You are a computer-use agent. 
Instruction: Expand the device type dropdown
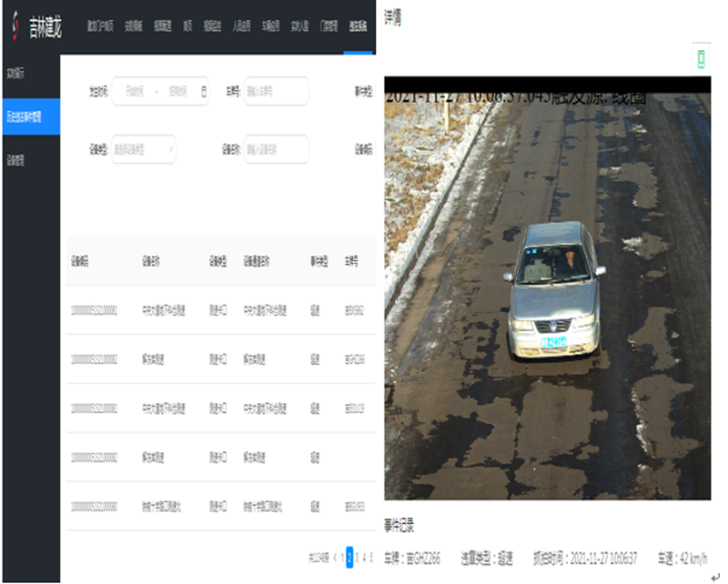coord(144,149)
